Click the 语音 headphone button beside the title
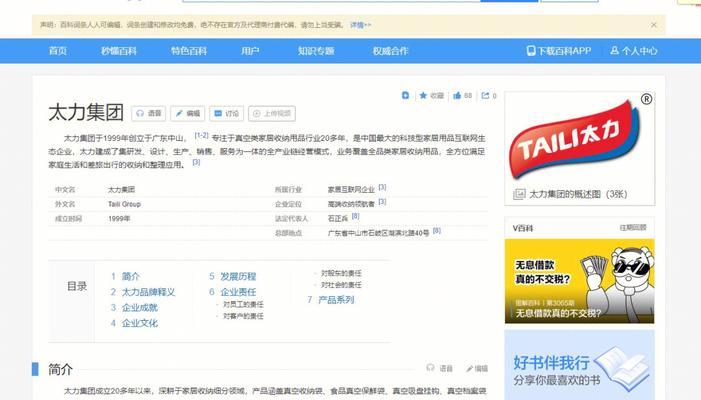The width and height of the screenshot is (701, 400). click(149, 114)
